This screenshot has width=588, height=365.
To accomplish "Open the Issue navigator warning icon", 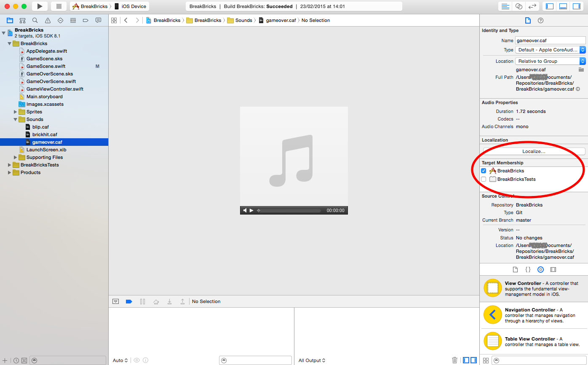I will click(x=48, y=20).
